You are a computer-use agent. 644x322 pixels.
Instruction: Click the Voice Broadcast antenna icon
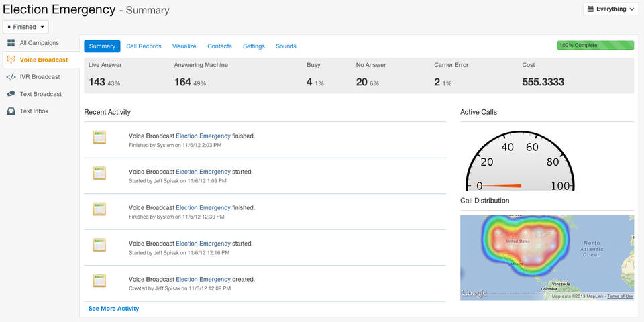11,60
